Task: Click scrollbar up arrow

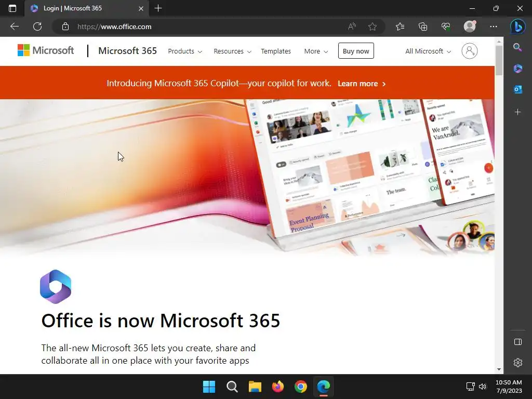Action: [499, 42]
